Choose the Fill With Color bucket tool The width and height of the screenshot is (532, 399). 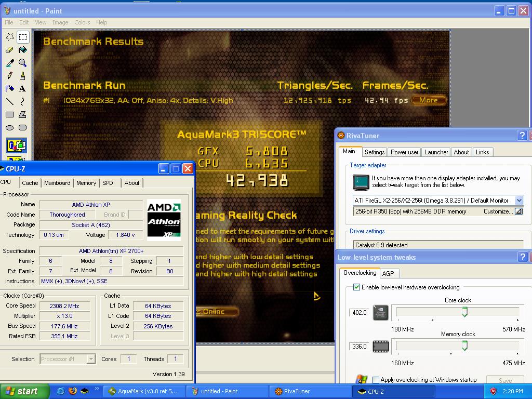click(x=23, y=50)
